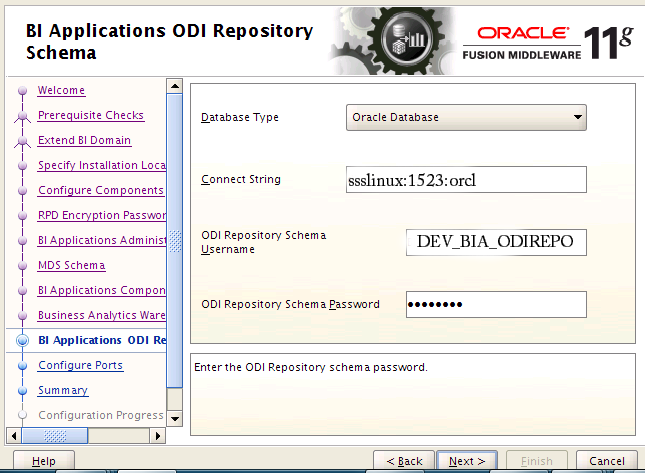Click the Specify Installation Location step bullet icon

[x=23, y=166]
